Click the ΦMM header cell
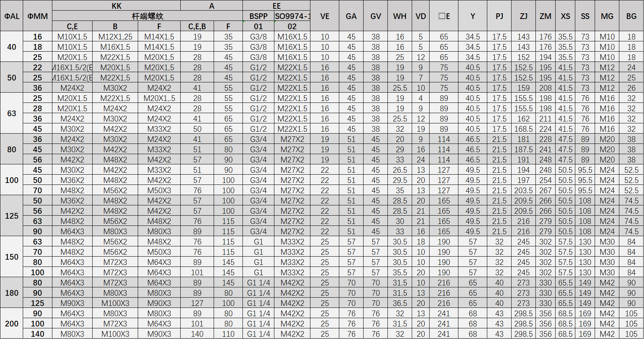The width and height of the screenshot is (644, 339). tap(38, 16)
